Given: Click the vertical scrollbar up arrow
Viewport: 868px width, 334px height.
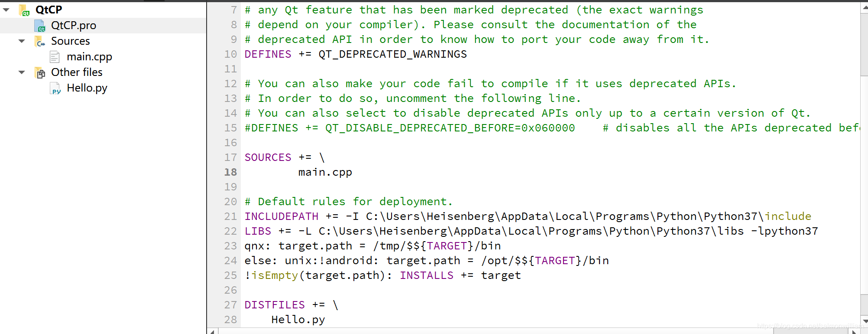Looking at the screenshot, I should click(x=864, y=7).
